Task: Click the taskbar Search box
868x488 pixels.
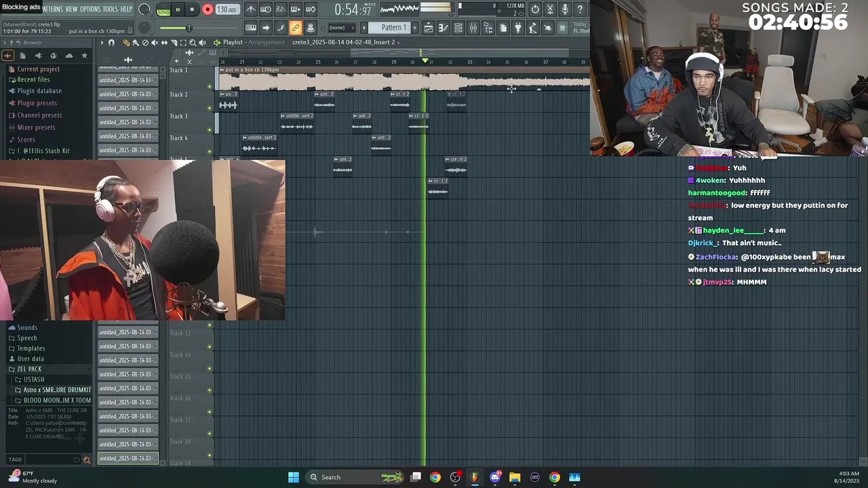Action: [x=356, y=477]
